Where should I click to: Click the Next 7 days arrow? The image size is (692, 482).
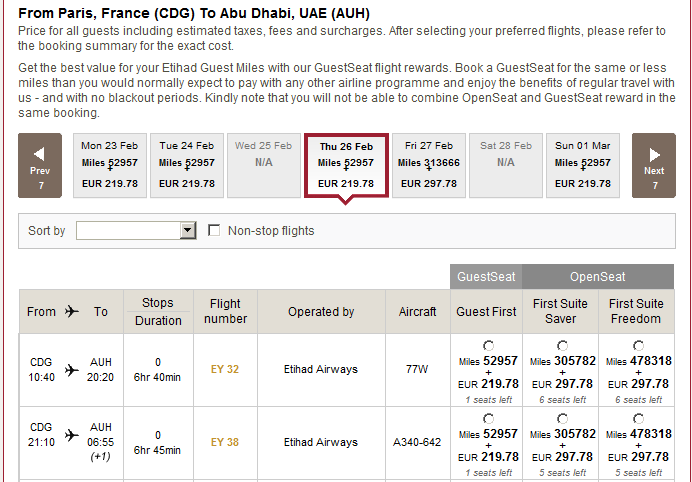coord(654,166)
